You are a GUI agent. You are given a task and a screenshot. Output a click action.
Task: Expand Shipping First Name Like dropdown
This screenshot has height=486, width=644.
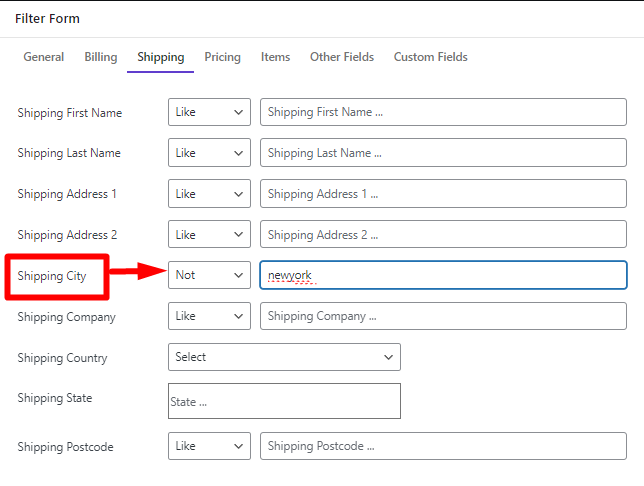[209, 112]
